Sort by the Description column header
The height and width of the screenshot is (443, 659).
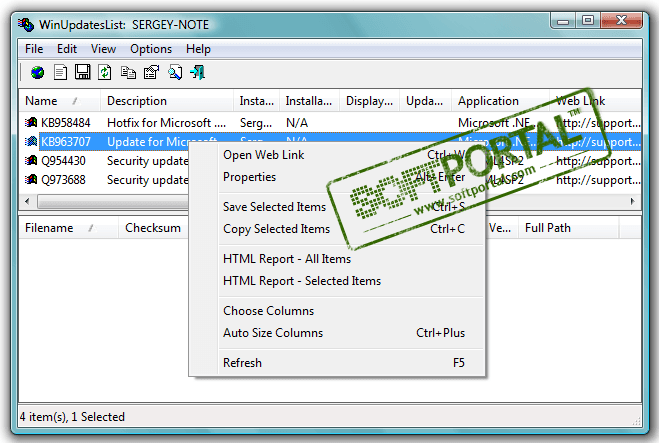[x=167, y=101]
